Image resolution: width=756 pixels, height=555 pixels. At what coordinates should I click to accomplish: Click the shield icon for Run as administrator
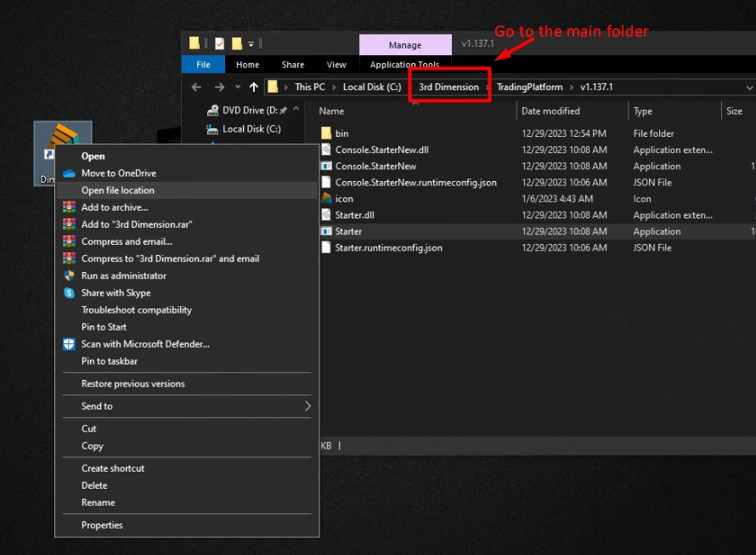70,276
